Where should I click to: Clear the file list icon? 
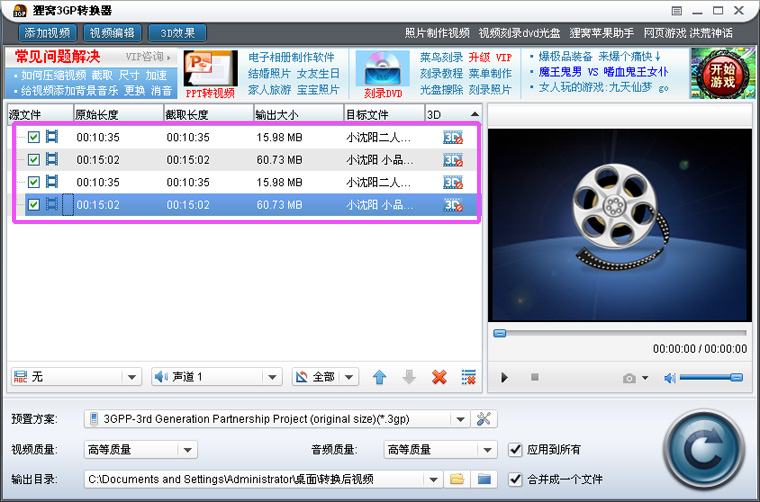[x=469, y=377]
